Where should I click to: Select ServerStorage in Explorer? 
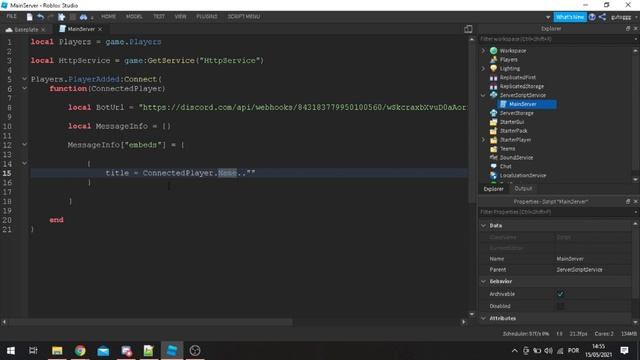coord(516,113)
